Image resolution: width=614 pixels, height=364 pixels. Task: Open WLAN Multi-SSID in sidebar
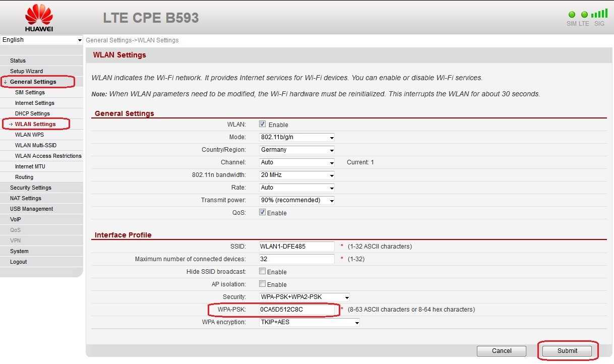[36, 145]
